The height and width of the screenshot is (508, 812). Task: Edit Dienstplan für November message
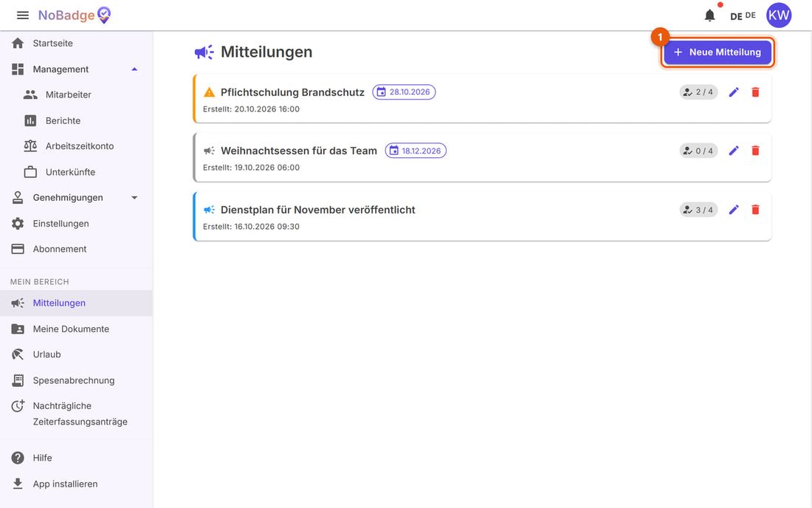(x=733, y=210)
